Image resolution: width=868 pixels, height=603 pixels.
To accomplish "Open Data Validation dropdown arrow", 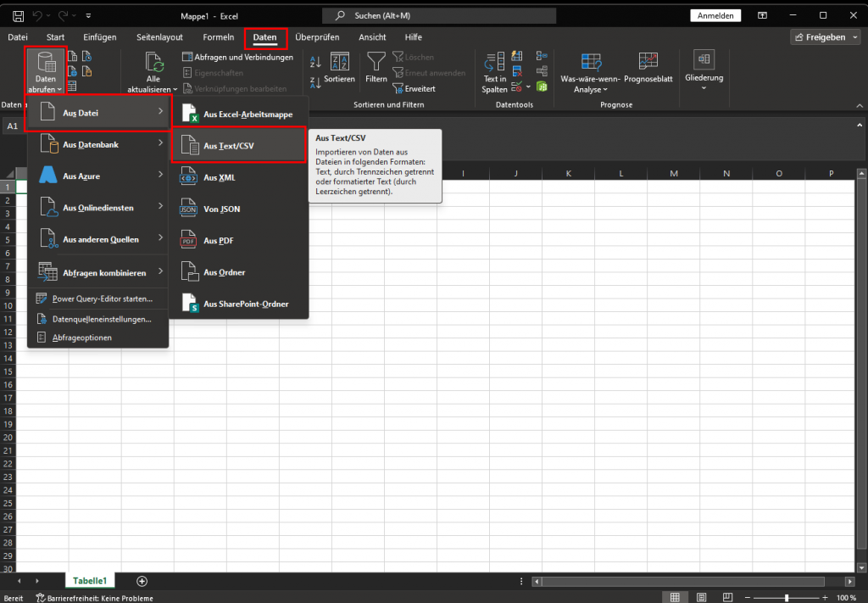I will click(x=528, y=87).
